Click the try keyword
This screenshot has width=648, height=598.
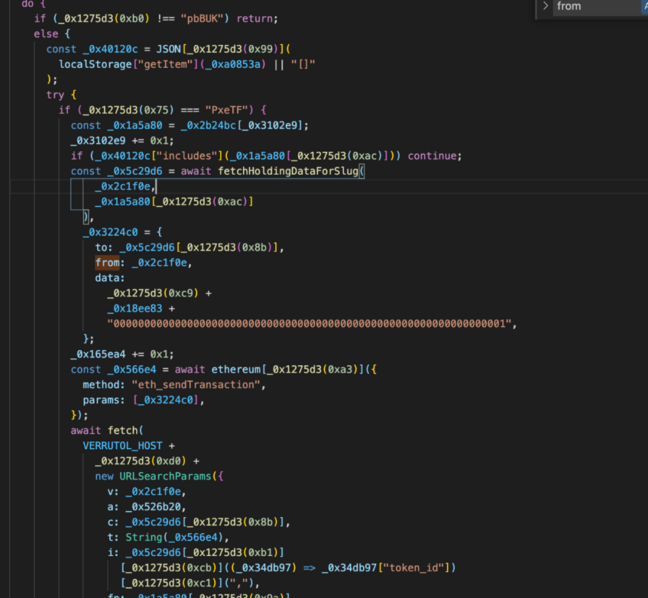pos(55,95)
